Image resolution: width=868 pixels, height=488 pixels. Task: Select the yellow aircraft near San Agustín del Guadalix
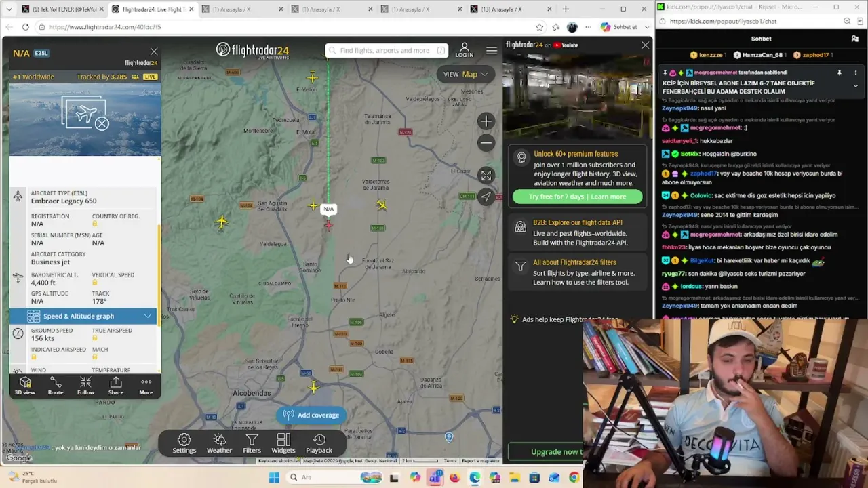coord(313,205)
